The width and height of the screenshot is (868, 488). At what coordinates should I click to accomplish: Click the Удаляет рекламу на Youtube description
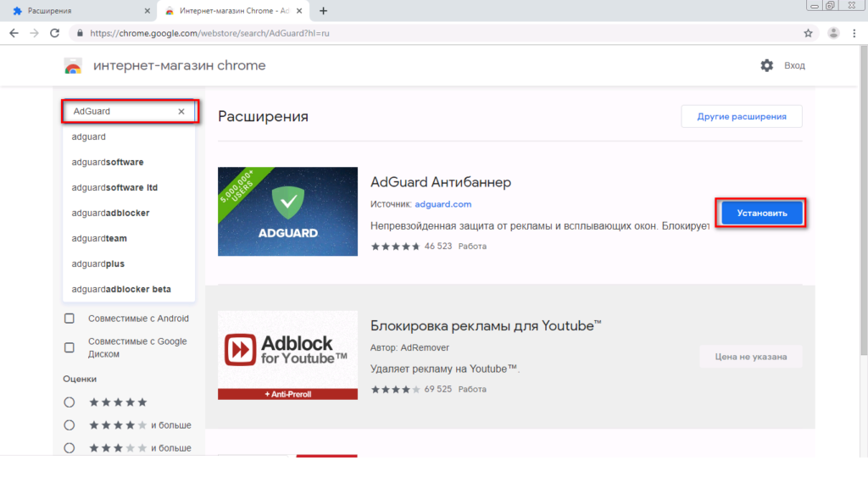point(445,369)
